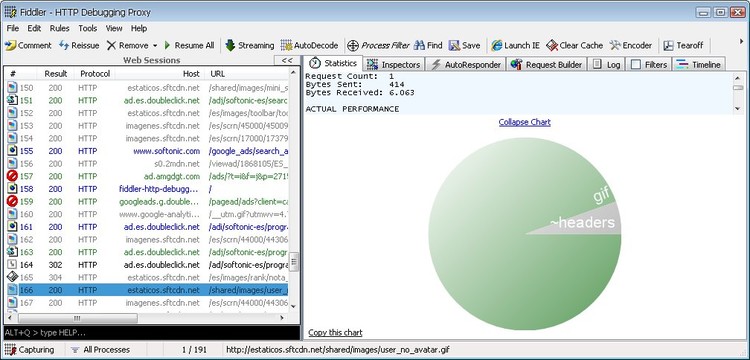This screenshot has height=360, width=750.
Task: Open the Remove dropdown arrow
Action: click(155, 46)
